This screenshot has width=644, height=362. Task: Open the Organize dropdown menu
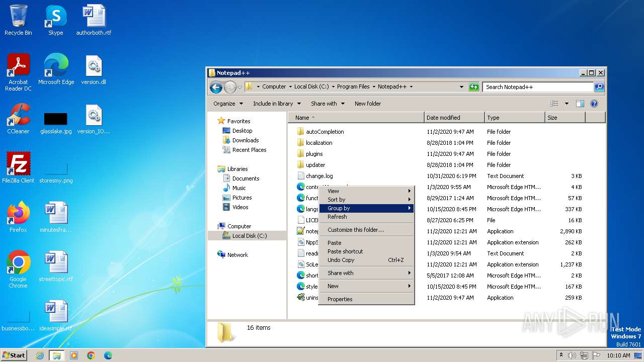click(228, 104)
